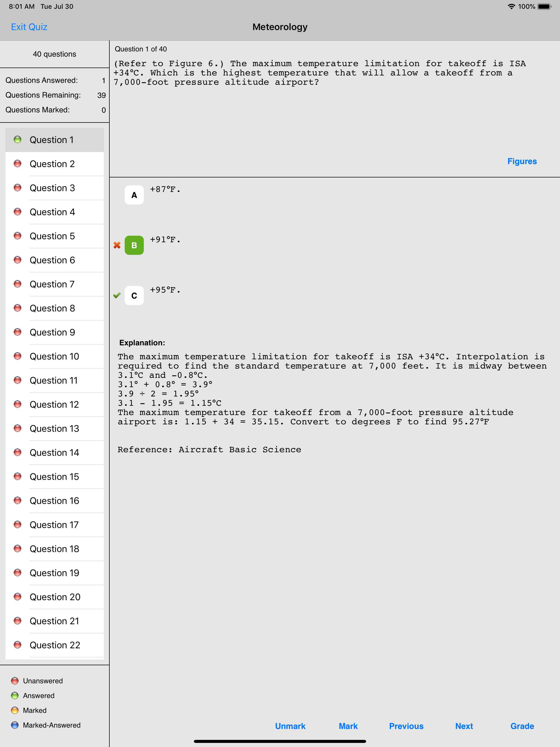
Task: Go to Next question
Action: 464,726
